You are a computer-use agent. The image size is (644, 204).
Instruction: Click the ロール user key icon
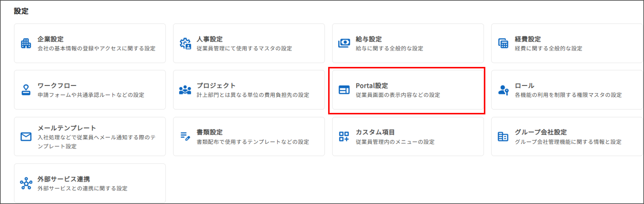coord(503,90)
